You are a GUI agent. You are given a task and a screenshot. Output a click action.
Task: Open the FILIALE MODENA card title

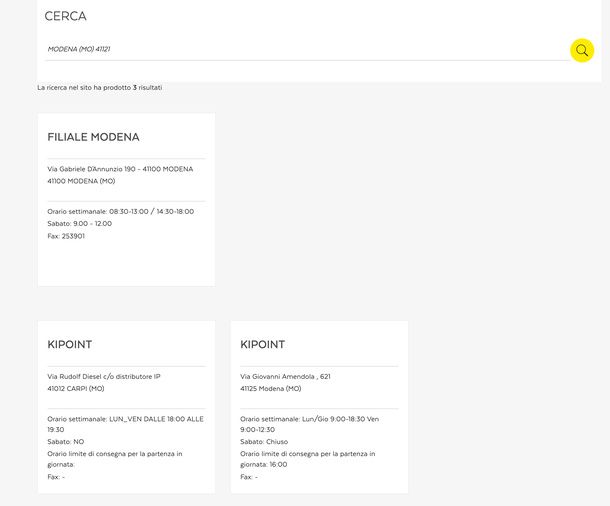point(93,137)
